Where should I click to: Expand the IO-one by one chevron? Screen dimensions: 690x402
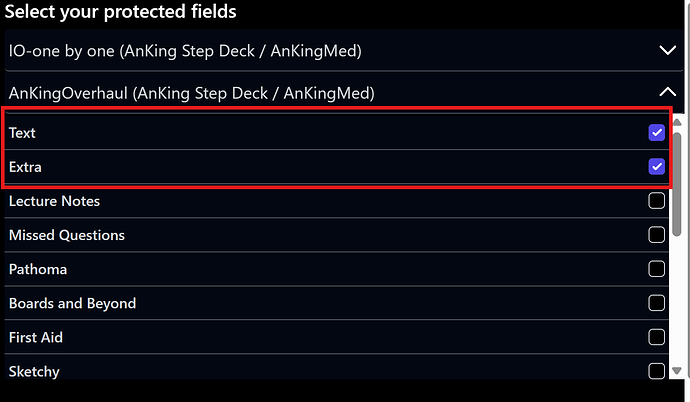point(668,50)
